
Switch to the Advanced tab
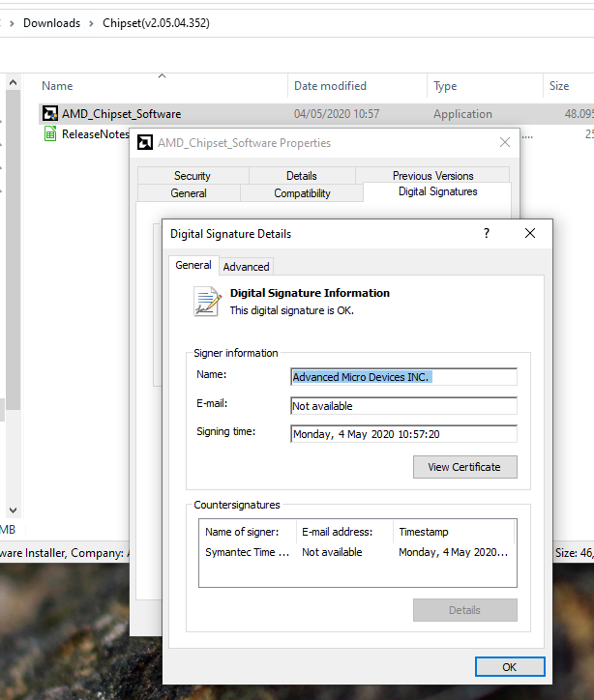pos(246,267)
